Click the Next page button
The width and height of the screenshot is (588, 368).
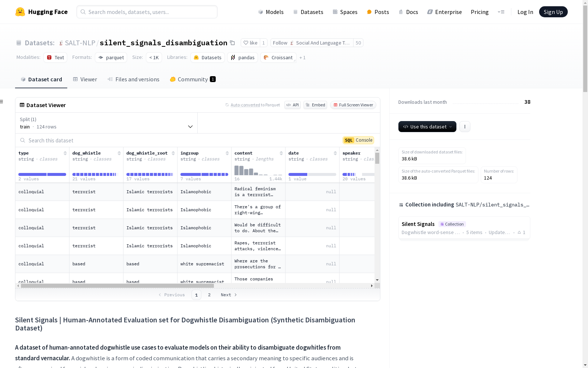(x=229, y=295)
